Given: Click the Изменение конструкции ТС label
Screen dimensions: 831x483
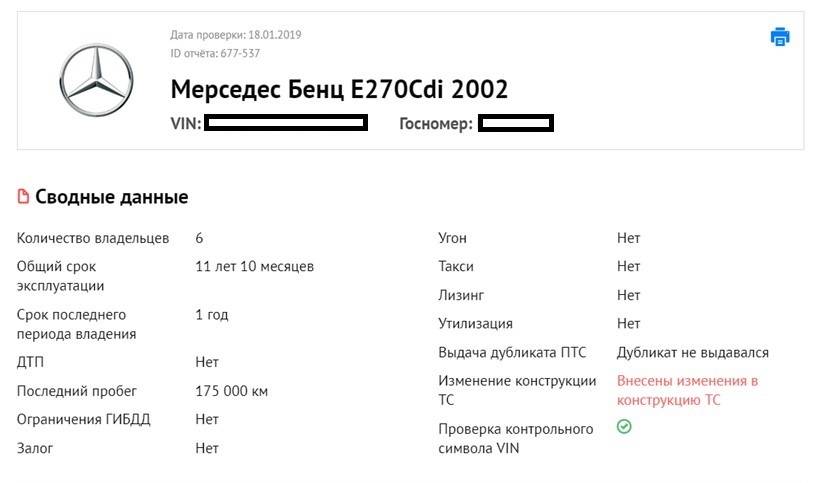Looking at the screenshot, I should (517, 390).
